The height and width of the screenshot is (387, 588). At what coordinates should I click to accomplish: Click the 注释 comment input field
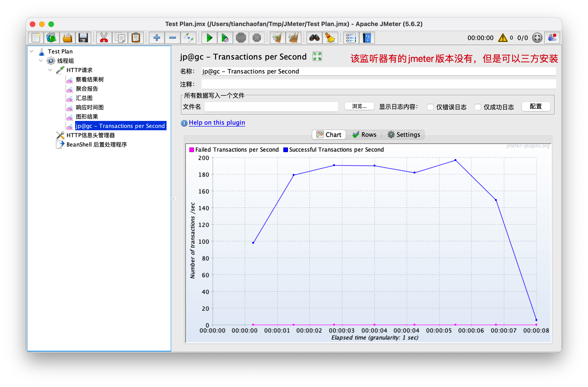coord(378,84)
